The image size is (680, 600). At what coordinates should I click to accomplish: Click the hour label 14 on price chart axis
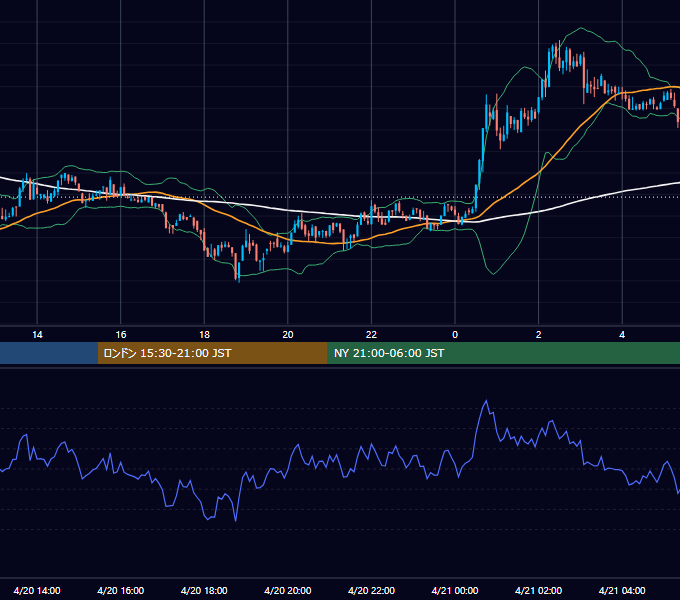[37, 335]
